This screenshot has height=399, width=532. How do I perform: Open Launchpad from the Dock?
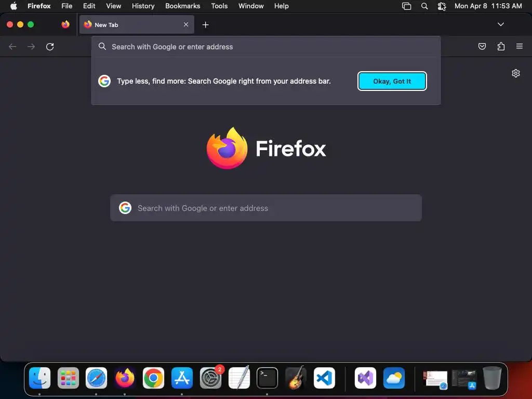click(x=68, y=378)
